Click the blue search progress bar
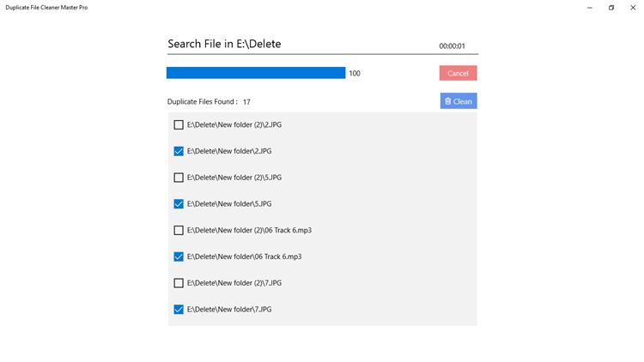This screenshot has width=644, height=362. (x=256, y=73)
